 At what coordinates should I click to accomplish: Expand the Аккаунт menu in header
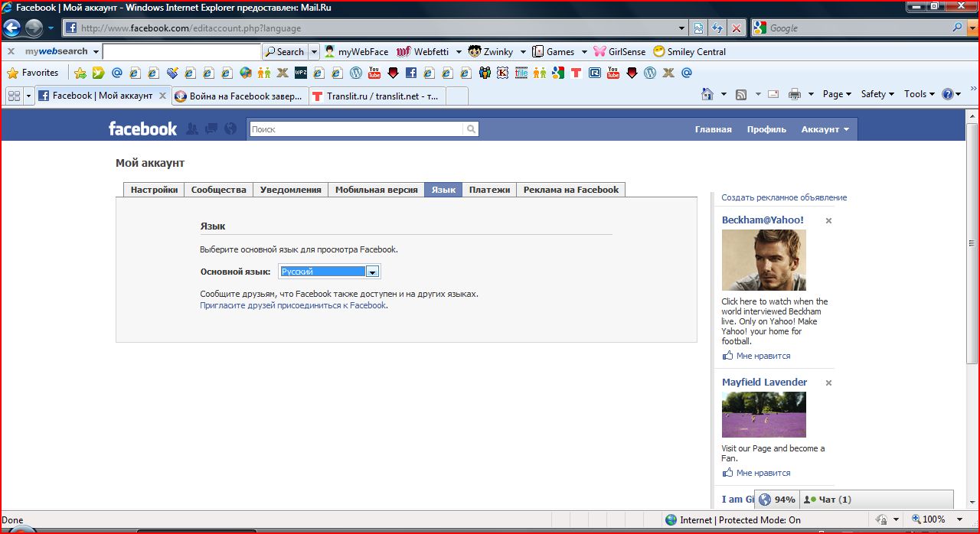coord(825,129)
